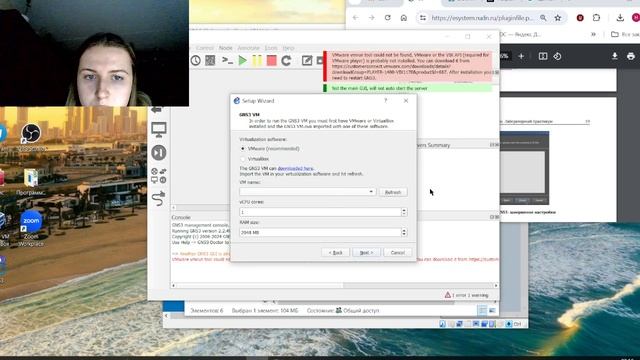Switch file explorer to details view icon
Image resolution: width=640 pixels, height=360 pixels.
coord(482,311)
